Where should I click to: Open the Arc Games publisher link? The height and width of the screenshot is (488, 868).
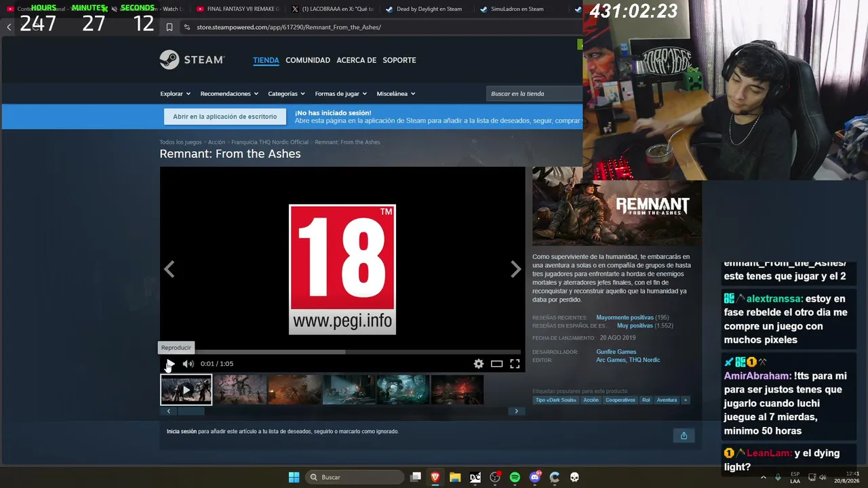pos(611,360)
